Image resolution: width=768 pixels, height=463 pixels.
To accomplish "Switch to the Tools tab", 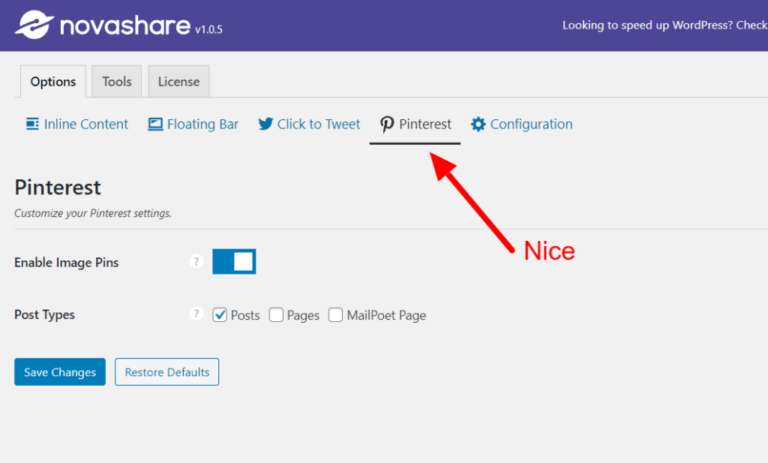I will tap(117, 81).
